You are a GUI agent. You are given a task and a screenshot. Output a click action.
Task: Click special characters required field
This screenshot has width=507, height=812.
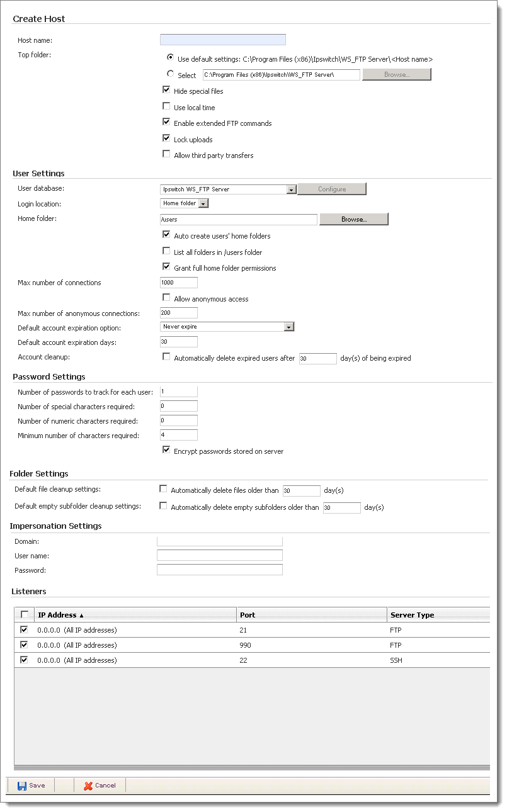point(179,406)
